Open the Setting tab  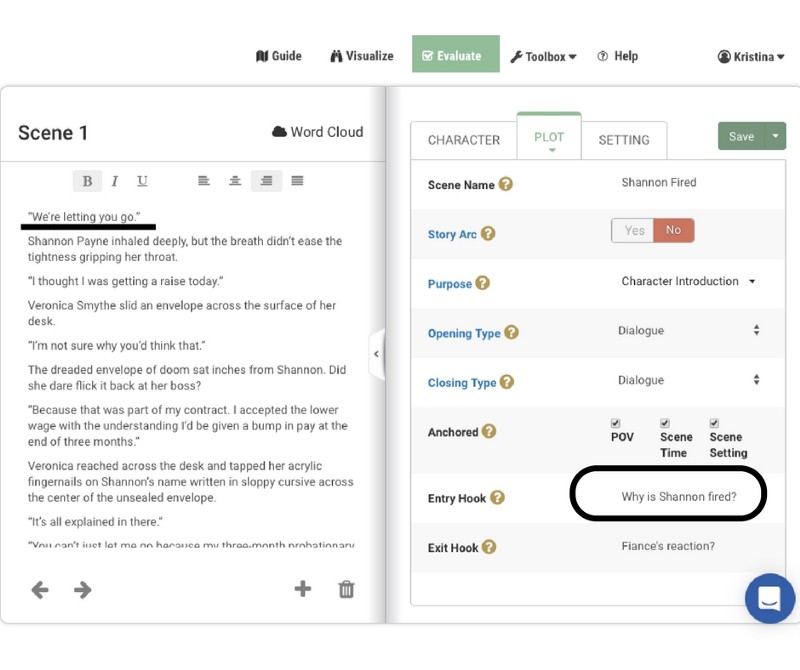(x=624, y=140)
